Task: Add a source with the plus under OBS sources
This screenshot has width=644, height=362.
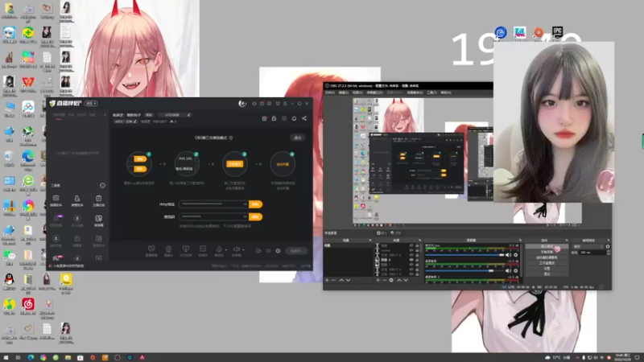Action: pos(378,280)
